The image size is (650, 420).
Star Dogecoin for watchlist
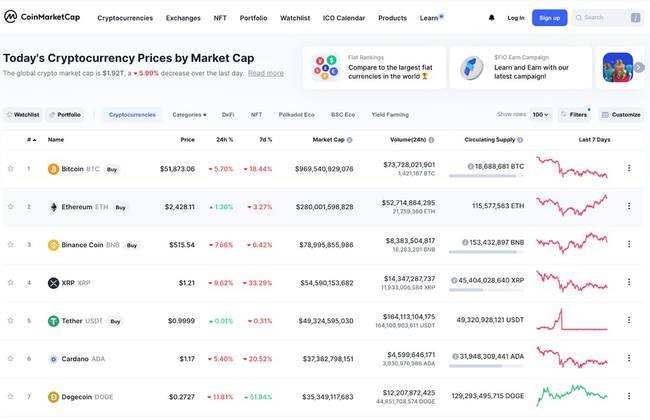[x=11, y=397]
